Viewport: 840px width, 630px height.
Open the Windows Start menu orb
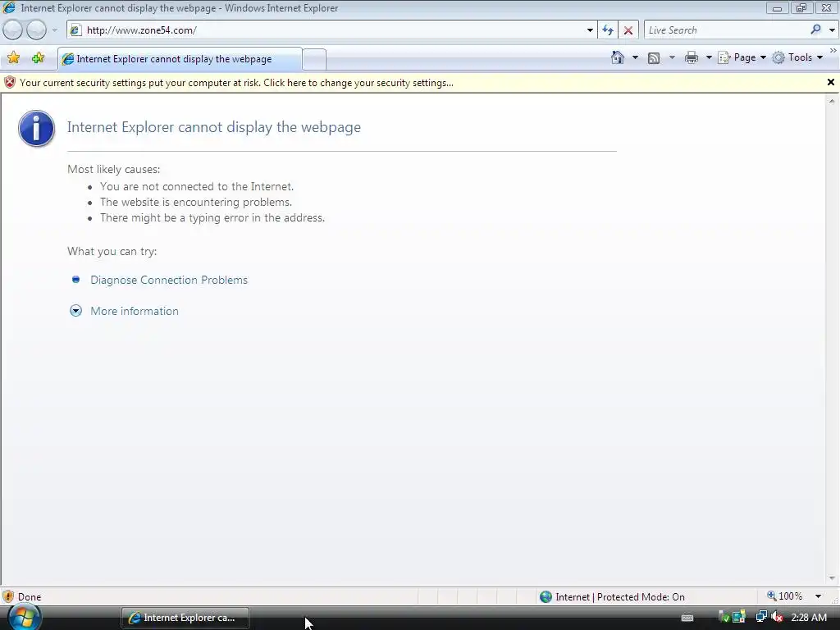coord(24,617)
